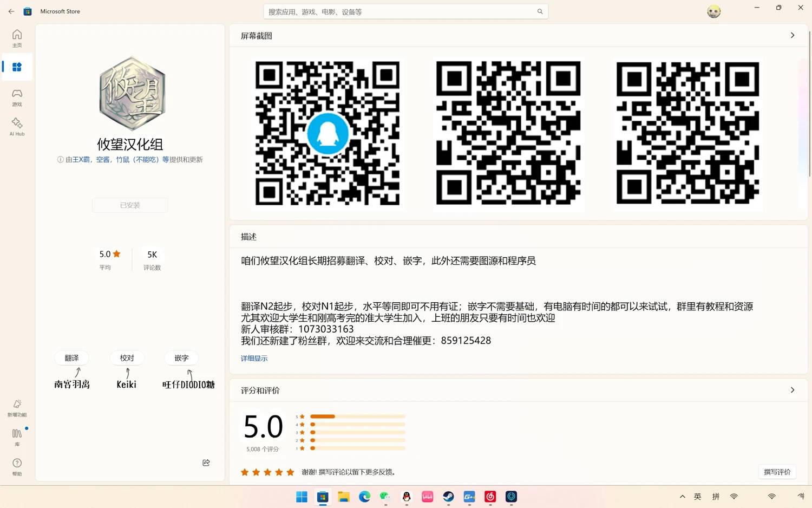Viewport: 812px width, 508px height.
Task: Click the 嵌字 tag chip
Action: [x=181, y=358]
